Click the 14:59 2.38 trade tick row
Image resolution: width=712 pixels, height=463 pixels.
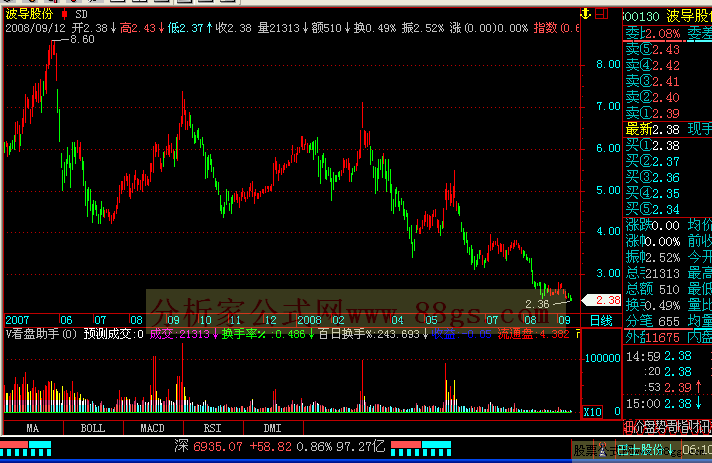pos(659,356)
